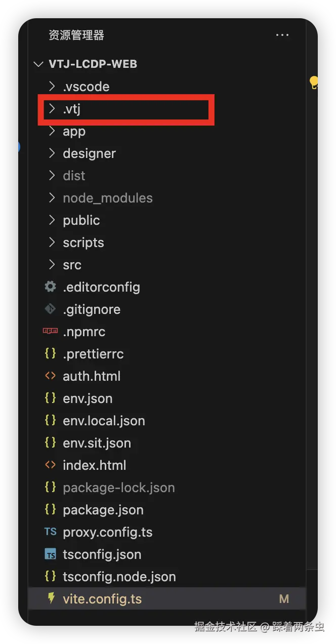Click the HTML icon beside auth.html
Screen dimensions: 336x644
click(x=50, y=376)
